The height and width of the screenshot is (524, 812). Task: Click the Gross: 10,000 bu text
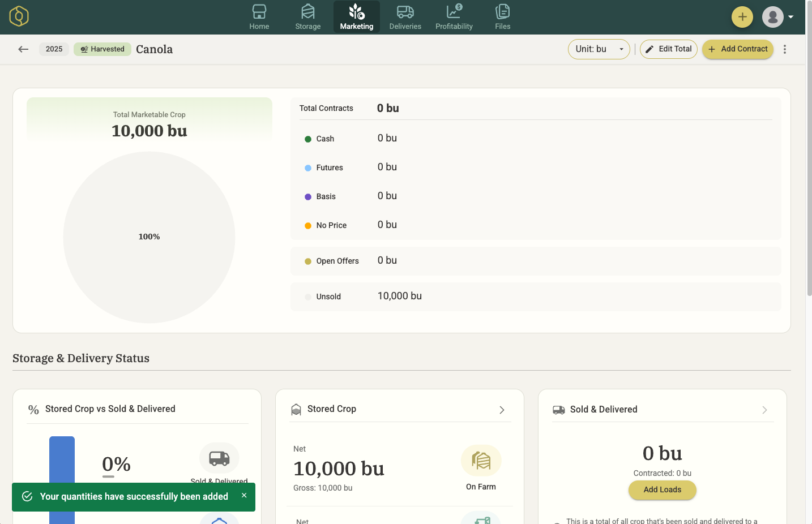[323, 488]
